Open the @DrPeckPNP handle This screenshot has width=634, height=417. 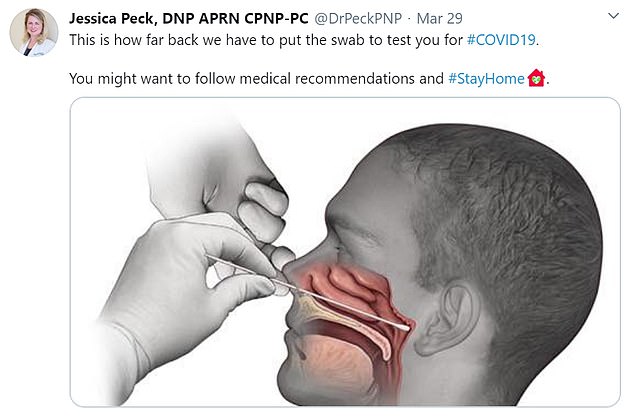(358, 18)
